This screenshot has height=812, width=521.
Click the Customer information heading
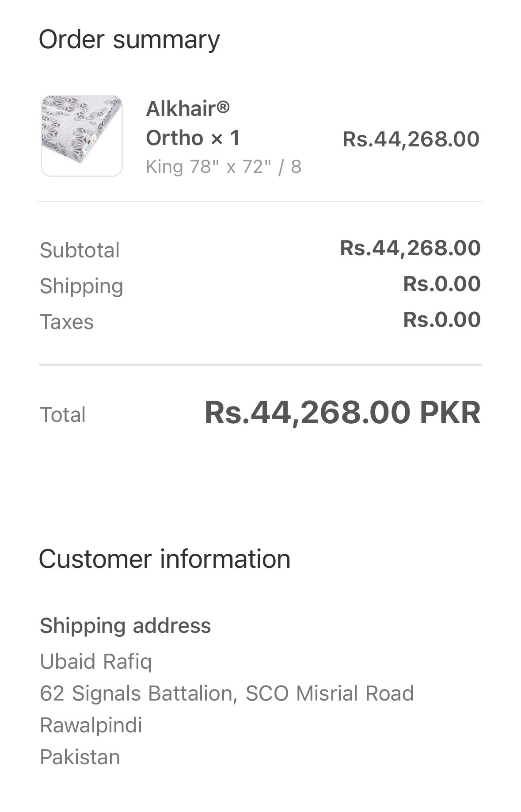coord(164,559)
